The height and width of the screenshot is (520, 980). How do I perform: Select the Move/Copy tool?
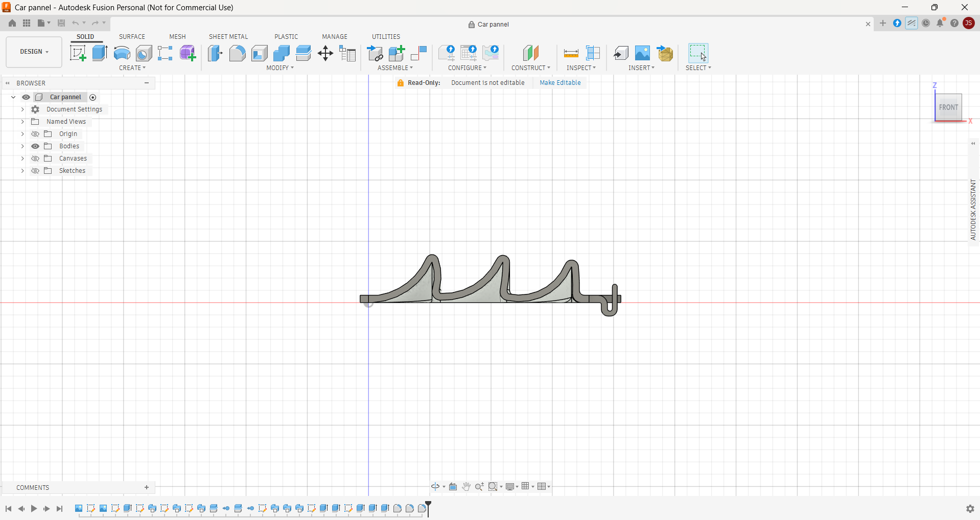[x=325, y=53]
